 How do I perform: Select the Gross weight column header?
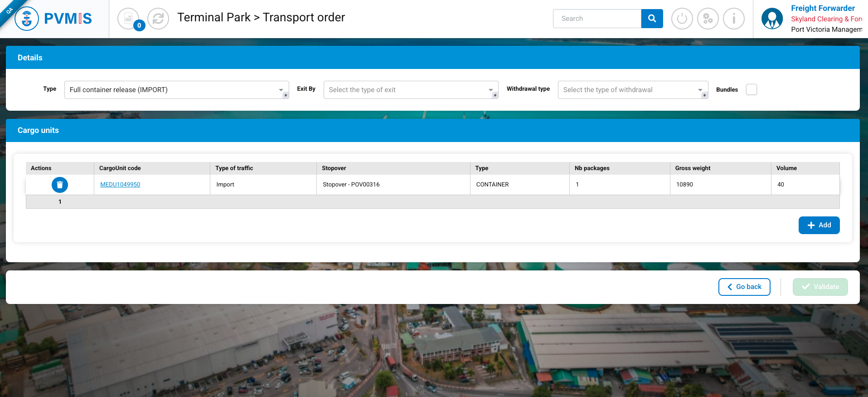coord(693,168)
